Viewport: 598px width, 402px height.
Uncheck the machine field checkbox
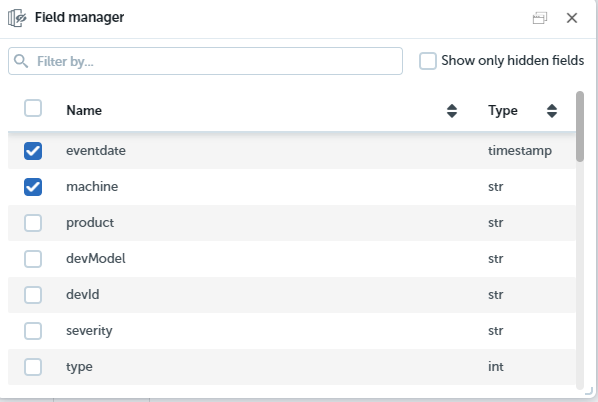click(33, 187)
